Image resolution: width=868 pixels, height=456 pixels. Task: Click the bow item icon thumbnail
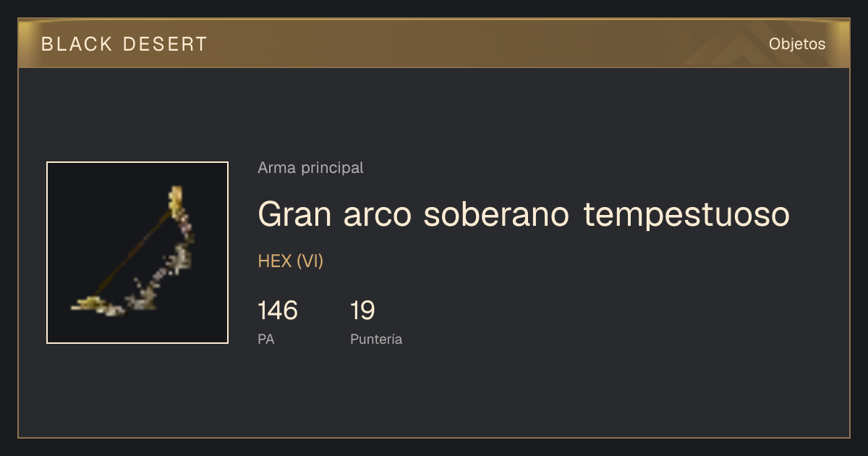pyautogui.click(x=137, y=253)
